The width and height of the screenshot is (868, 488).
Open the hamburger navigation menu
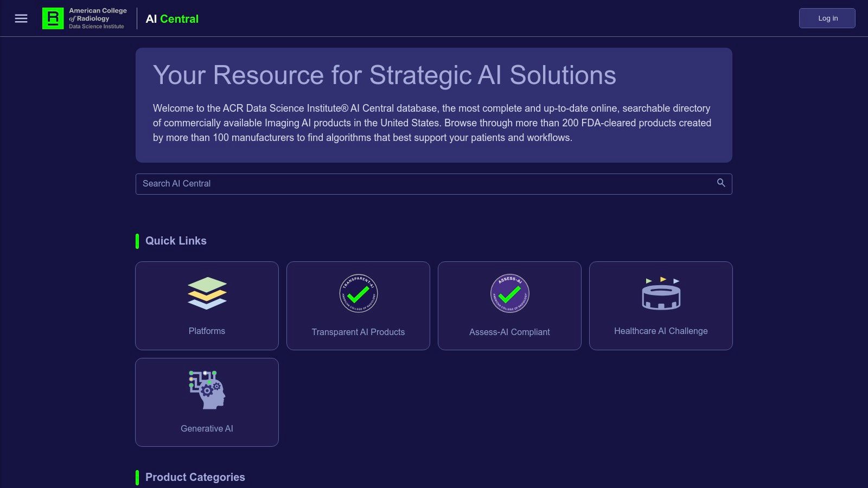(21, 18)
